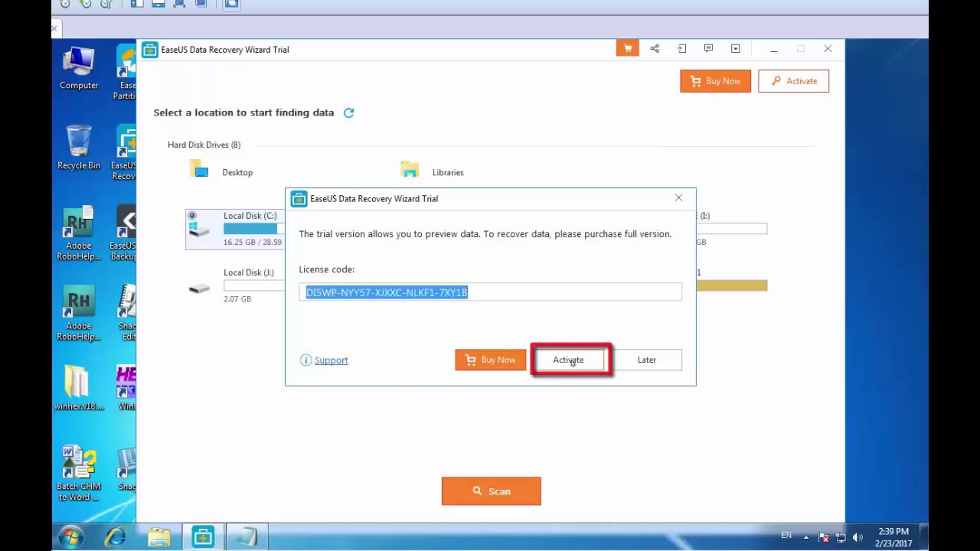Click Buy Now in main window header
The width and height of the screenshot is (980, 551).
715,81
